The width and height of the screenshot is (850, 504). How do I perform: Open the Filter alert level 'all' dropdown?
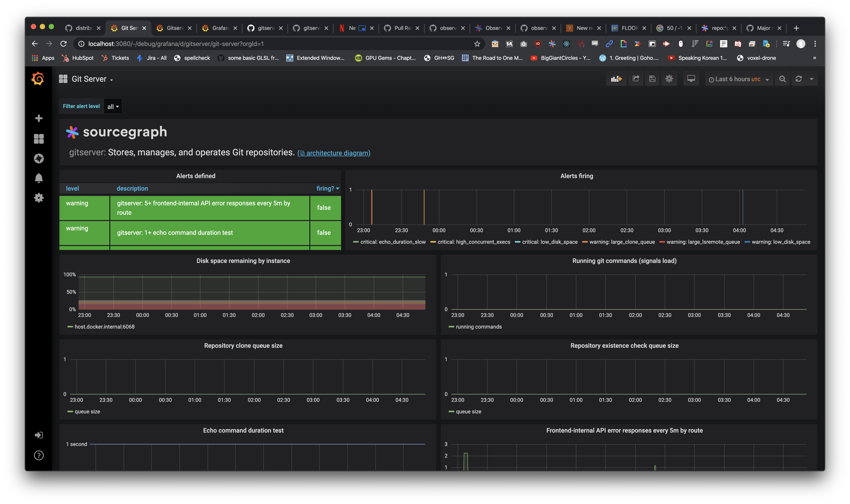point(113,106)
